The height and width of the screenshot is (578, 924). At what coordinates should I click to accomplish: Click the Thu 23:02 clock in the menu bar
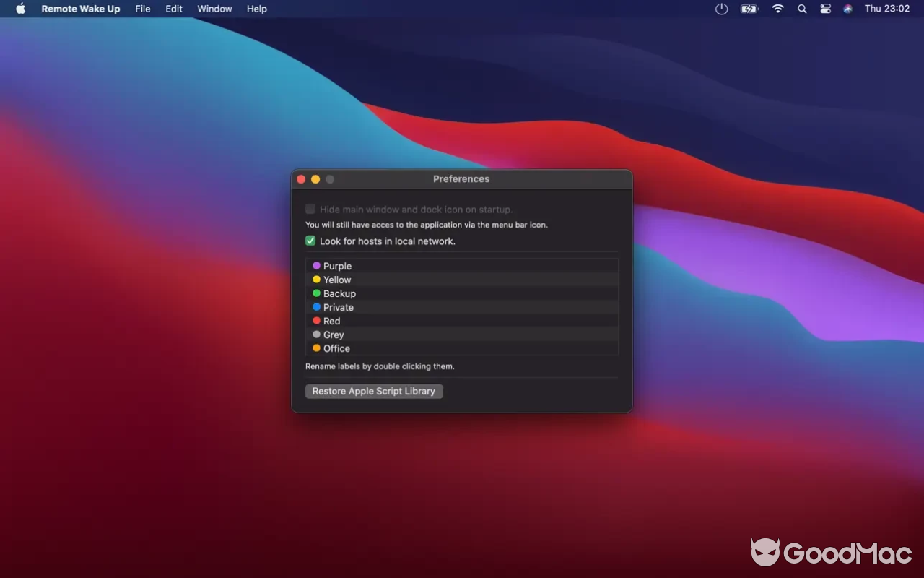[x=889, y=9]
